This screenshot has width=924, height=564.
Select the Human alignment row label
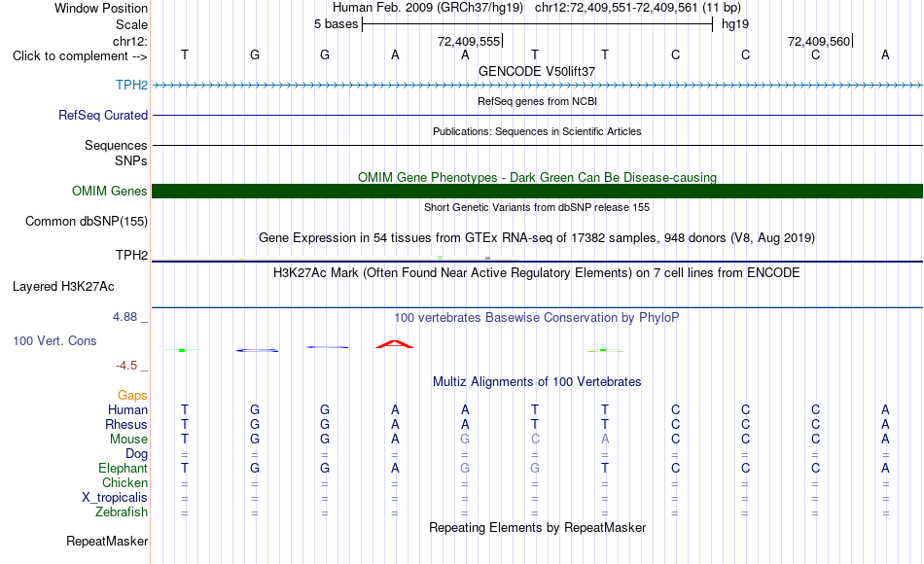tap(127, 409)
